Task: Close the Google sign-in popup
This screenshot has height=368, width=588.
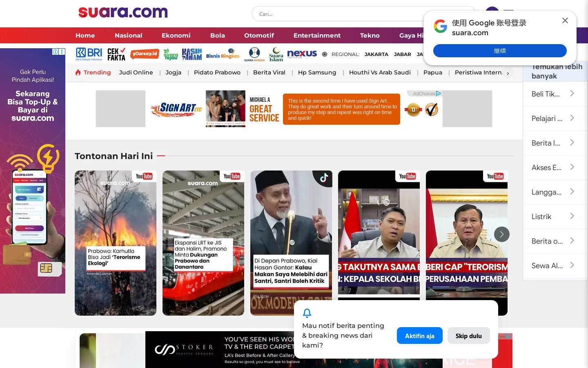Action: tap(565, 20)
